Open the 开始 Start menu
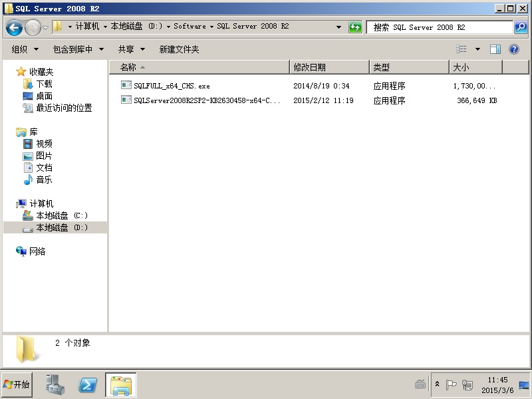 (17, 385)
